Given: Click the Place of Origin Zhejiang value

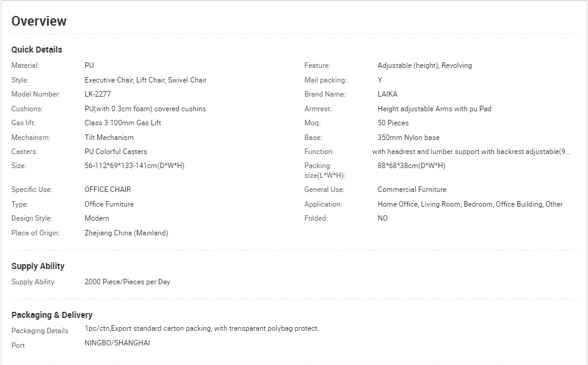Looking at the screenshot, I should (126, 233).
